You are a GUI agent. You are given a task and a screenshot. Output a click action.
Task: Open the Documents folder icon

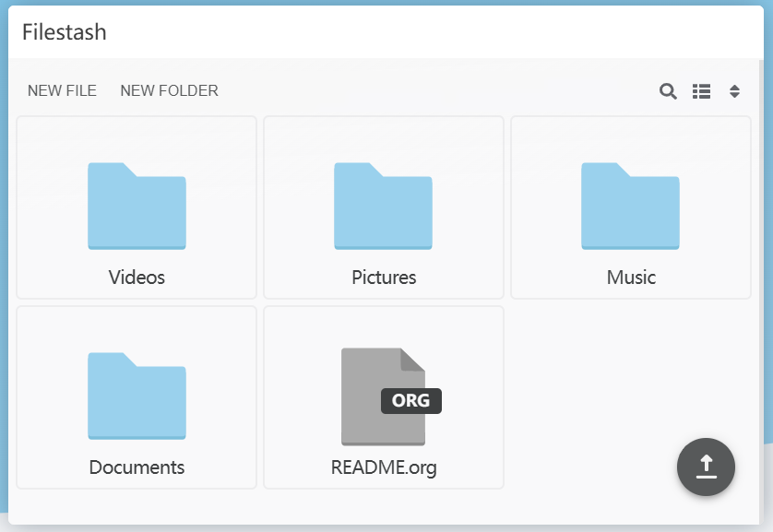(137, 396)
